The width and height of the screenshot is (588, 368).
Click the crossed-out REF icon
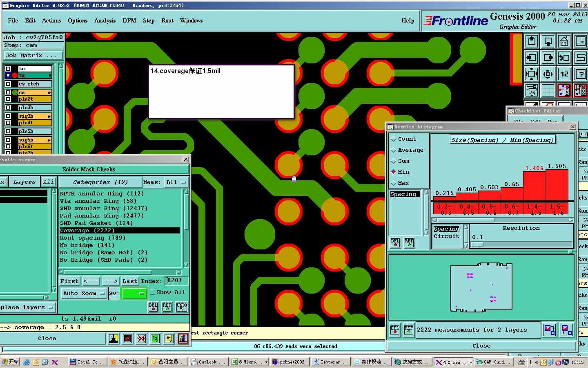pos(141,339)
